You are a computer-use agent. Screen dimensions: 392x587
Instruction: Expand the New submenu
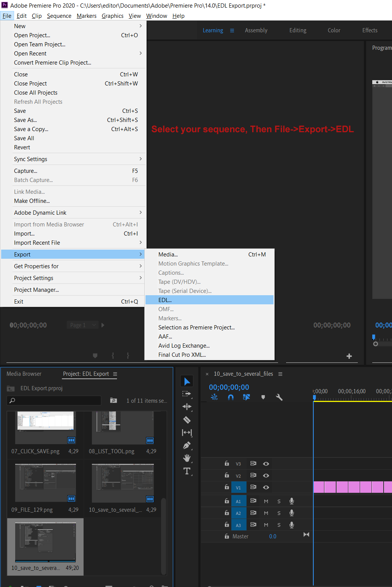tap(74, 26)
